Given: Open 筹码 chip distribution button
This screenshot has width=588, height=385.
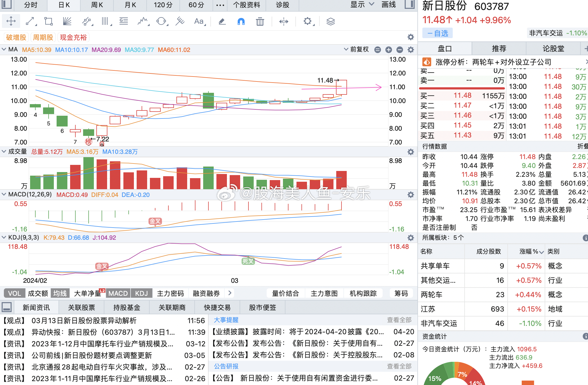Looking at the screenshot, I should pos(401,293).
